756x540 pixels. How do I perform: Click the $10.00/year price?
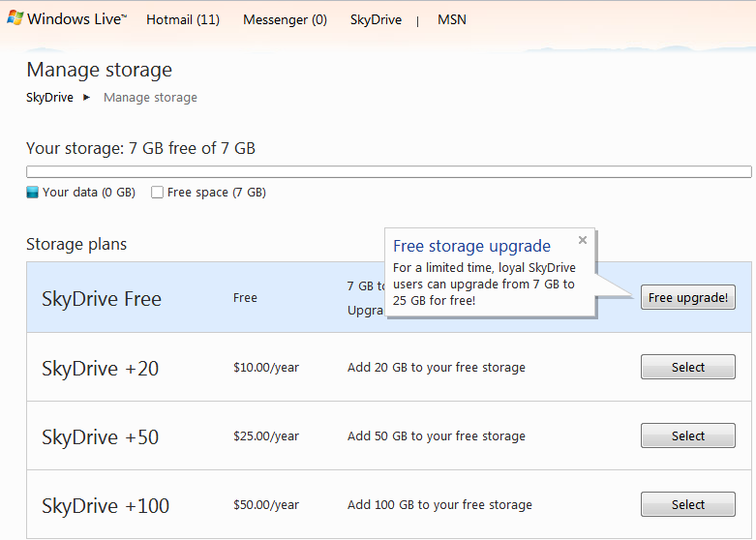pos(266,368)
